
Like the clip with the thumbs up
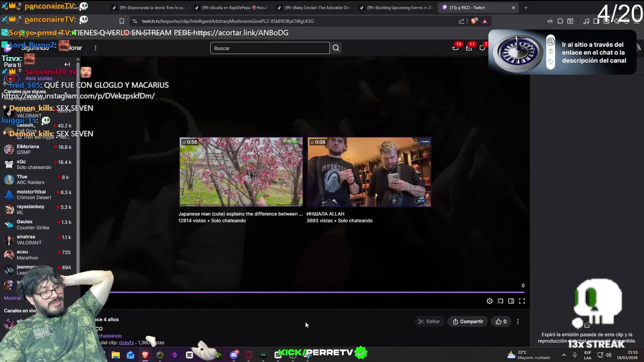[501, 321]
